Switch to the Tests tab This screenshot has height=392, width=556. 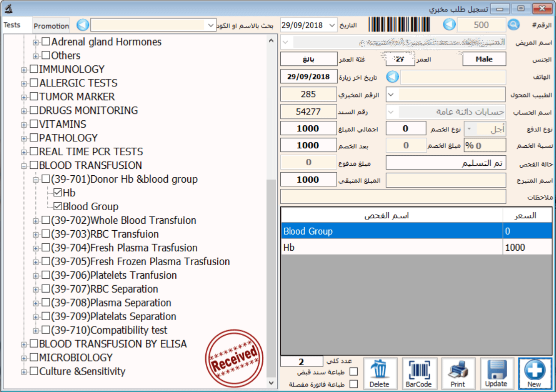12,25
